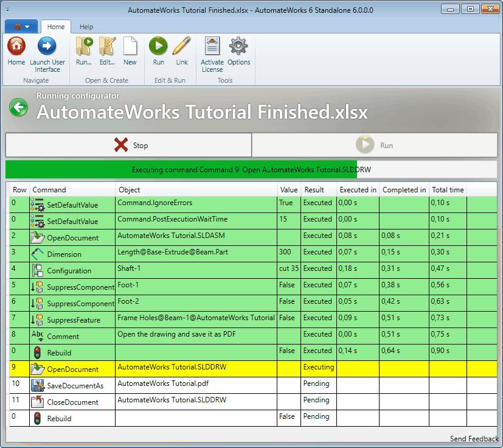
Task: Click the Abc Comment command icon
Action: pyautogui.click(x=37, y=335)
